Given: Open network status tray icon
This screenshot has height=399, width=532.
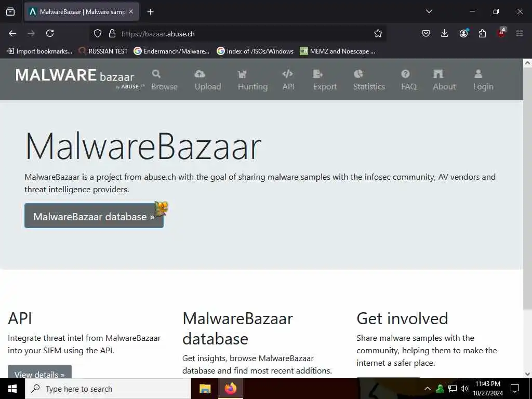Looking at the screenshot, I should (453, 389).
